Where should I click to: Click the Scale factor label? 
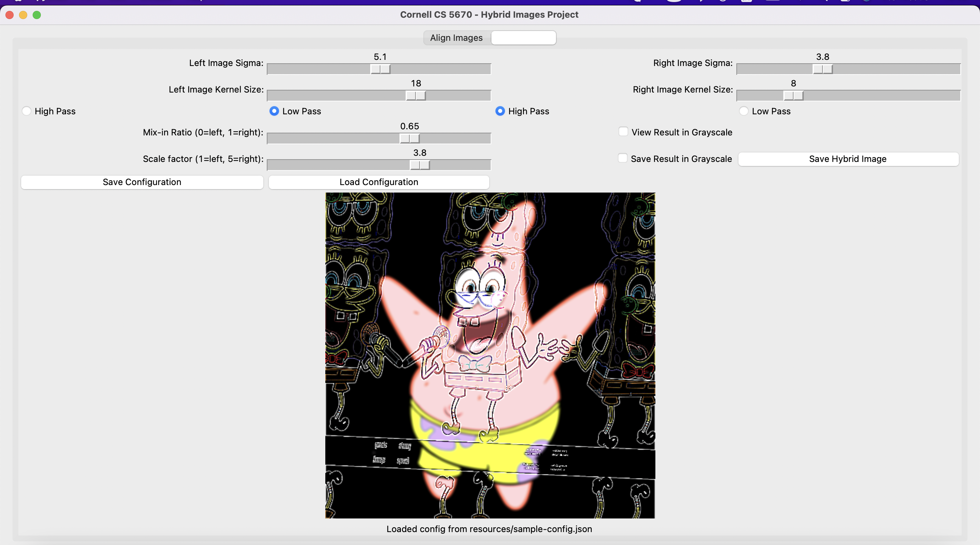[203, 159]
